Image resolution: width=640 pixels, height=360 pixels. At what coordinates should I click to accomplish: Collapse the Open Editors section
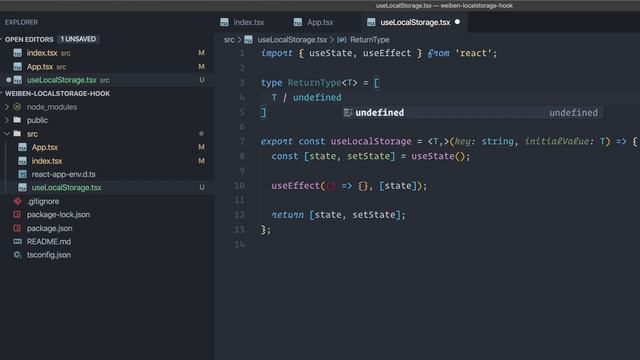click(29, 39)
